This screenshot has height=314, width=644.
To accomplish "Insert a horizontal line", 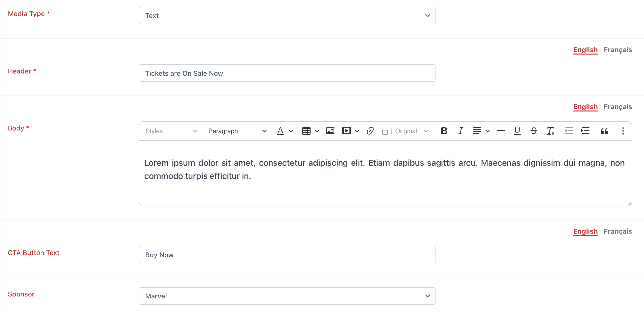I will [x=501, y=131].
